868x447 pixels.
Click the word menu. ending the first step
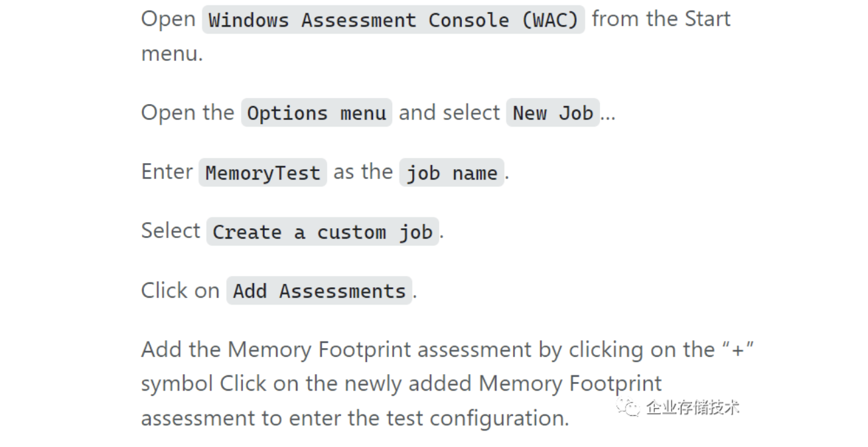[x=172, y=54]
